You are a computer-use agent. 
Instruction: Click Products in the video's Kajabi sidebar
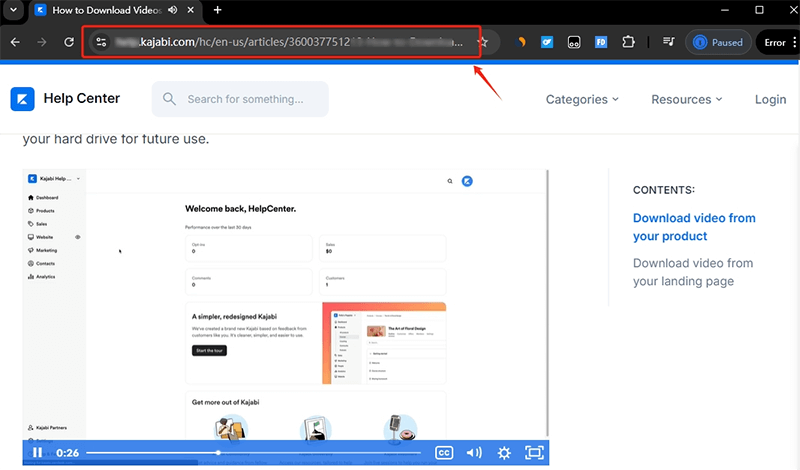[41, 211]
